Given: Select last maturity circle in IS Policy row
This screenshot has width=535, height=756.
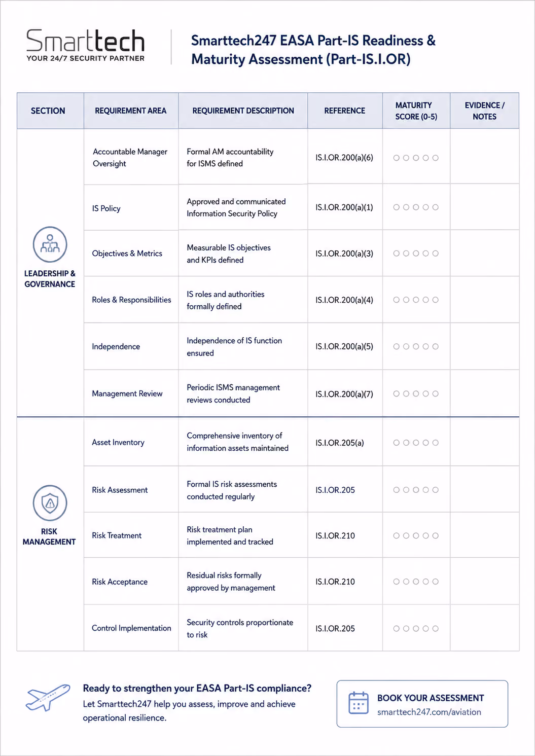Looking at the screenshot, I should (x=436, y=207).
